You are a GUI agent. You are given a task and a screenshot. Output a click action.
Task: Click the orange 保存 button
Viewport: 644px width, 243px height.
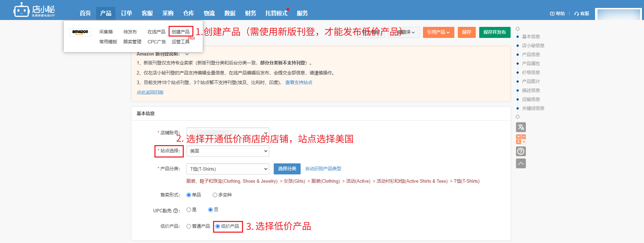(467, 32)
